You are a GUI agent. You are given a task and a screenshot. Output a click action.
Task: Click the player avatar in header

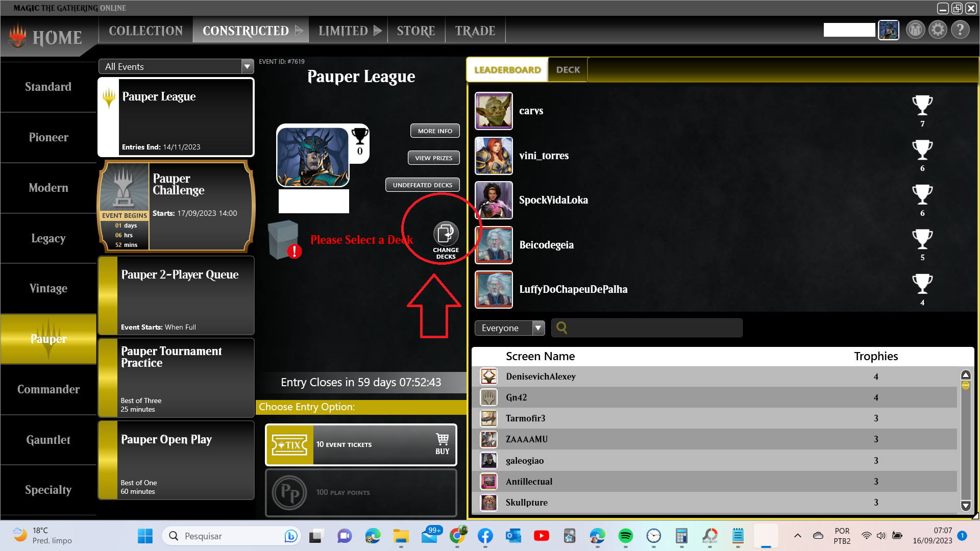tap(889, 30)
